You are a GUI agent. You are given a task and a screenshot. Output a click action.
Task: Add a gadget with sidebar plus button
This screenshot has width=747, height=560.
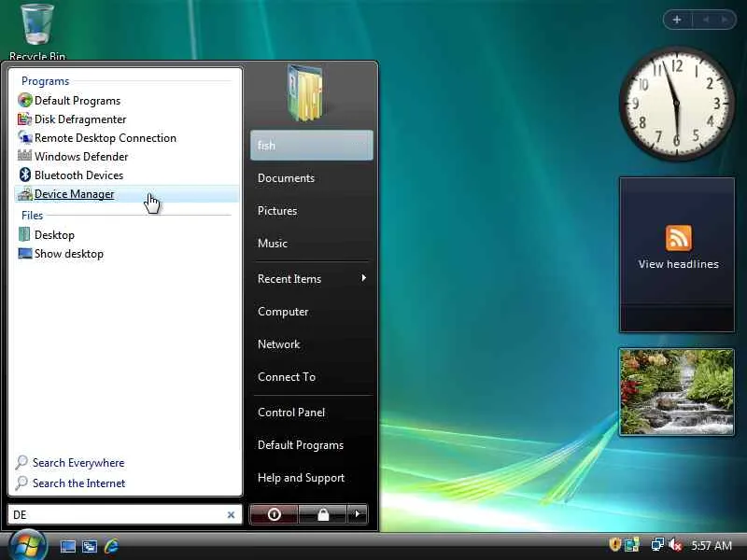(x=677, y=20)
